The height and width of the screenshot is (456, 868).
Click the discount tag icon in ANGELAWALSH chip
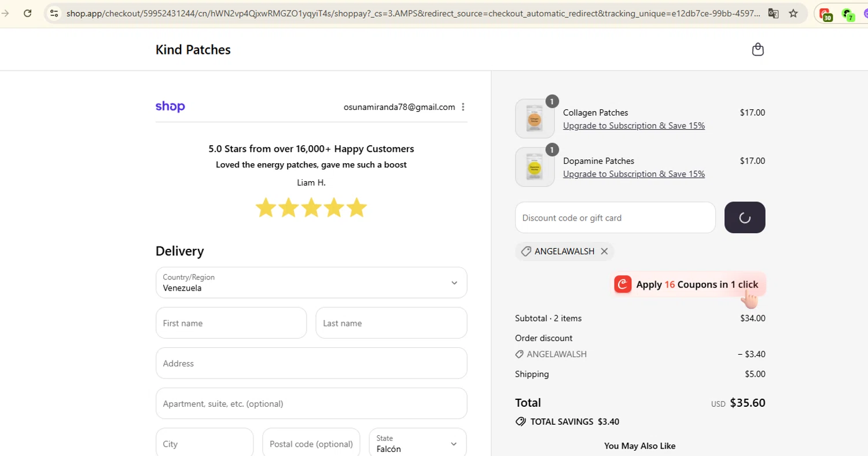(x=526, y=251)
